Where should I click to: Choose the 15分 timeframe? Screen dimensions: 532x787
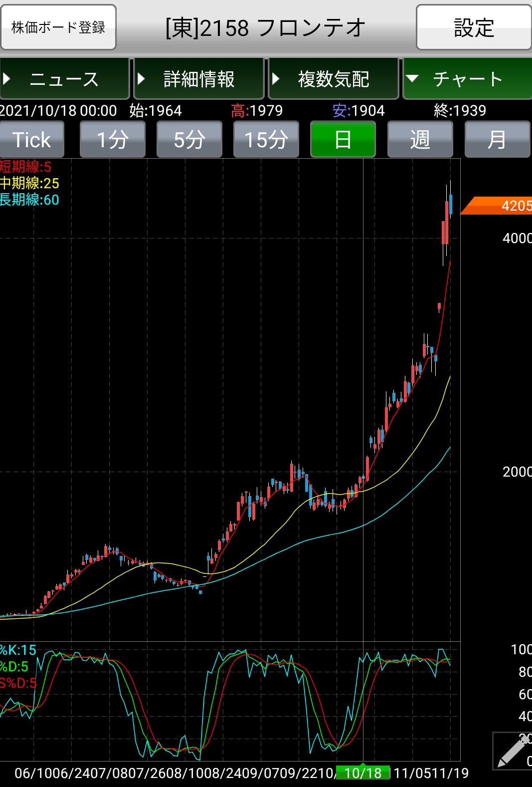click(266, 140)
